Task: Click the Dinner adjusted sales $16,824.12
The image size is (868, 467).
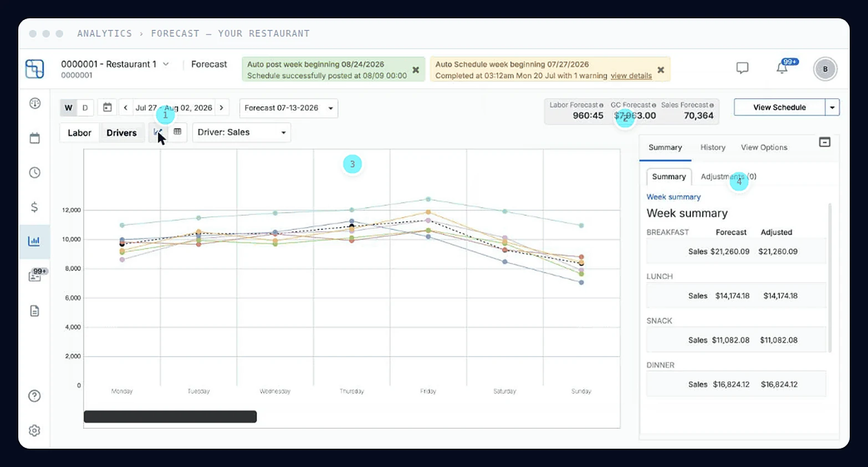Action: (x=779, y=385)
